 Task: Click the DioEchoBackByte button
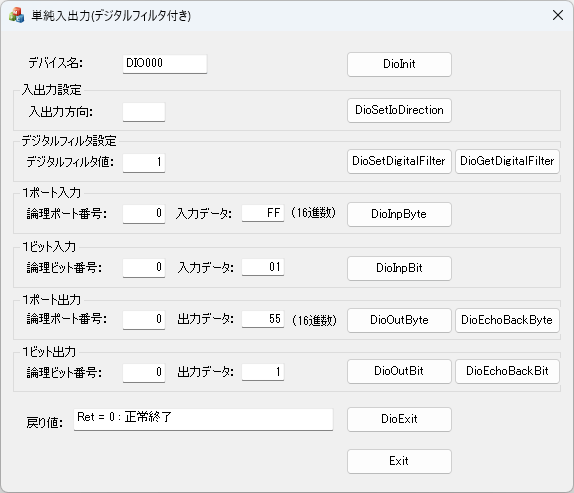coord(507,320)
